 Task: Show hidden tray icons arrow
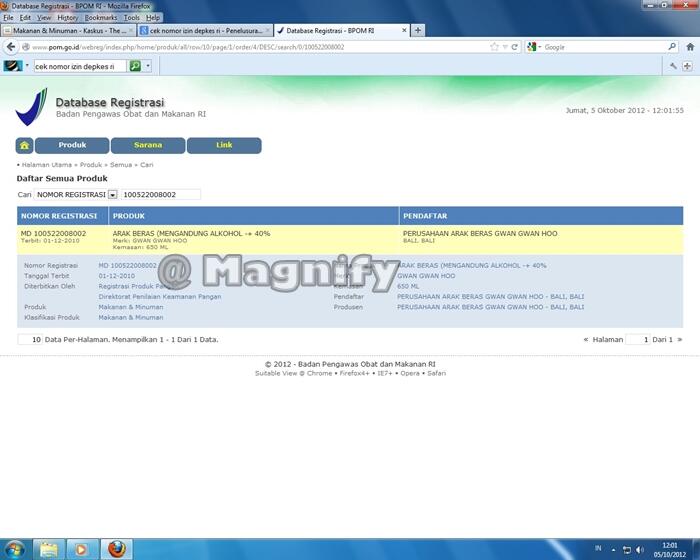coord(614,550)
